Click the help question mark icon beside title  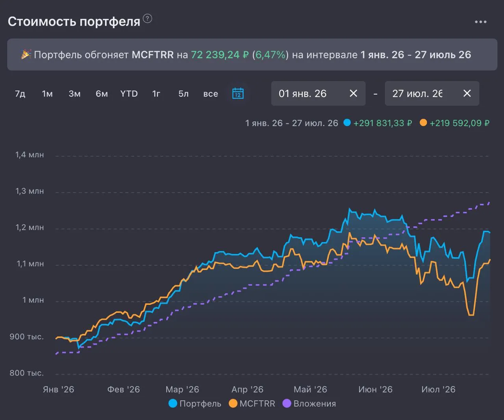147,19
